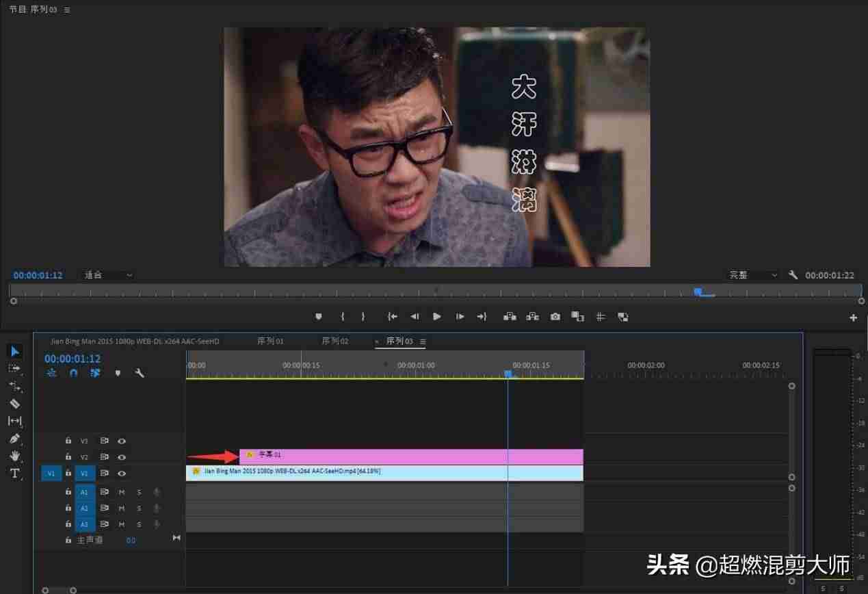
Task: Open the Button Editor plus
Action: coord(854,318)
